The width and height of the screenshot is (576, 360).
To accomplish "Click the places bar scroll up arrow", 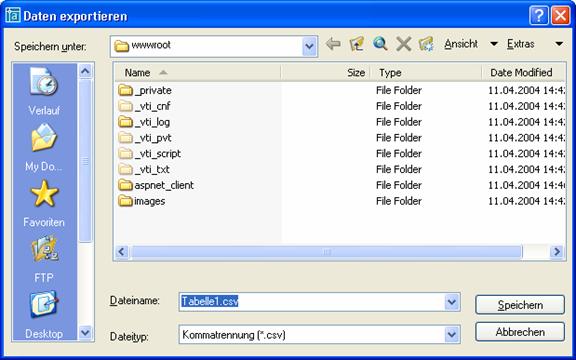I will (85, 71).
